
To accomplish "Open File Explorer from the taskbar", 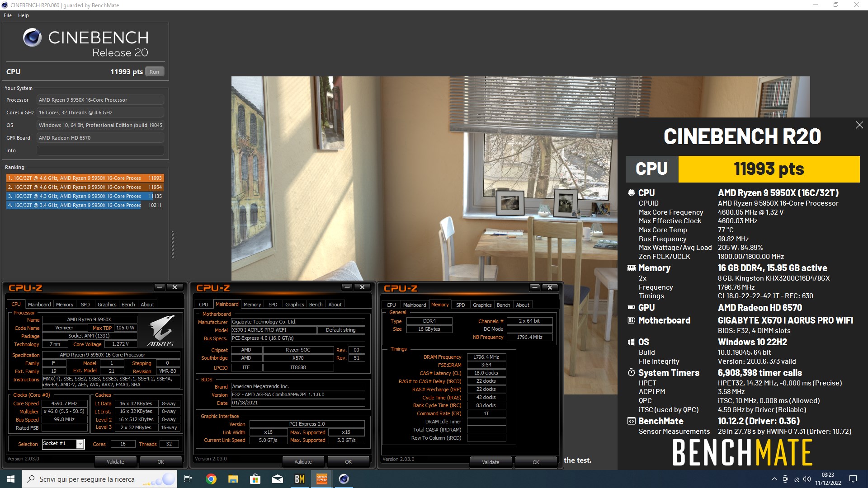I will (233, 479).
